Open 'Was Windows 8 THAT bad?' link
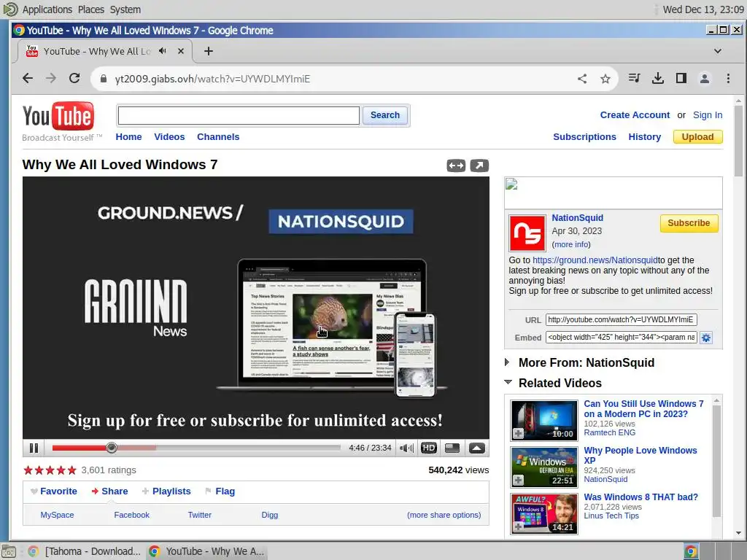 [x=640, y=497]
